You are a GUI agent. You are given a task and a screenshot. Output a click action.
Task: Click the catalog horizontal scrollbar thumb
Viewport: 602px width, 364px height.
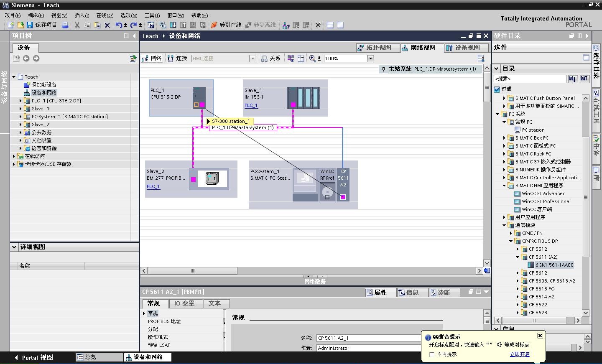pyautogui.click(x=534, y=321)
